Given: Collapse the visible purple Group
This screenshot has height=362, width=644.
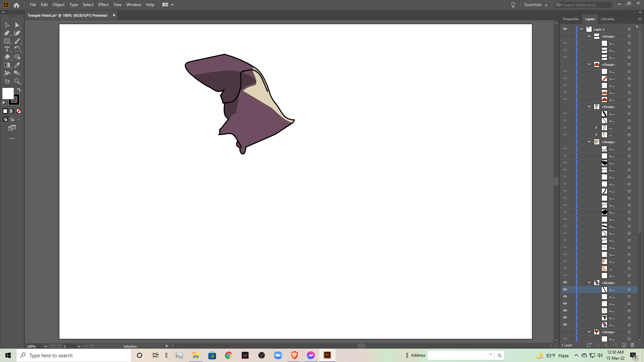Looking at the screenshot, I should pos(589,283).
